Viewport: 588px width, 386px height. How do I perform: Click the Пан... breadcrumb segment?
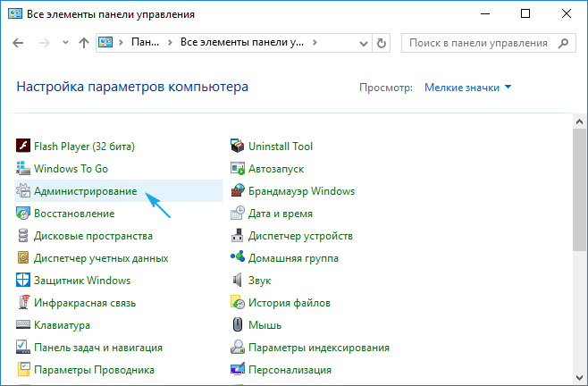(x=145, y=42)
